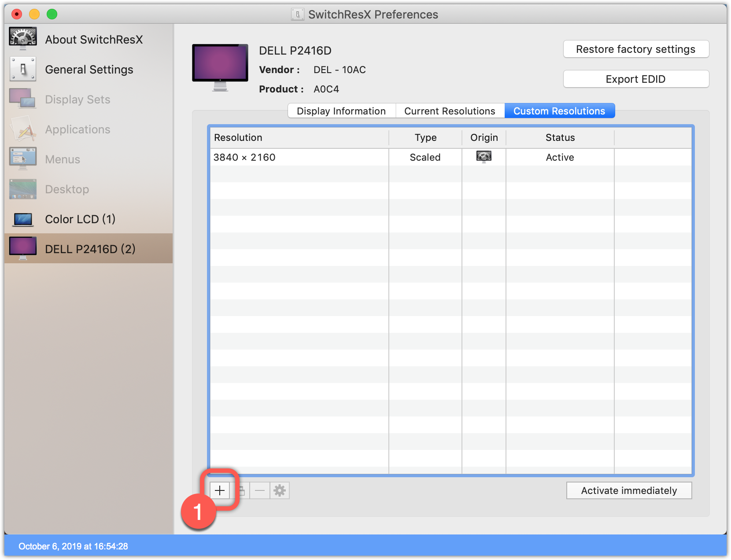731x560 pixels.
Task: Select the DELL P2416D (2) display
Action: (89, 249)
